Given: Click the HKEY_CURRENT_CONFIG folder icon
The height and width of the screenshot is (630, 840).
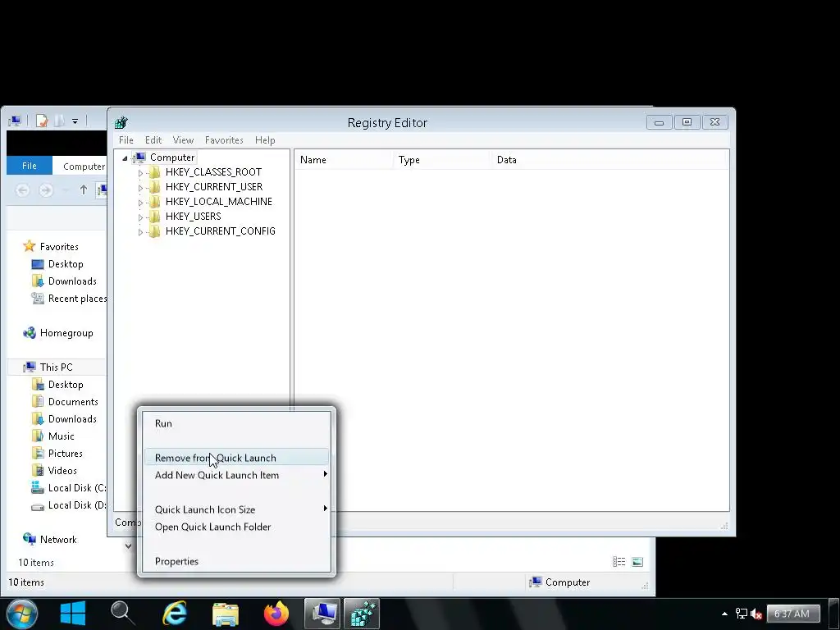Looking at the screenshot, I should click(155, 231).
